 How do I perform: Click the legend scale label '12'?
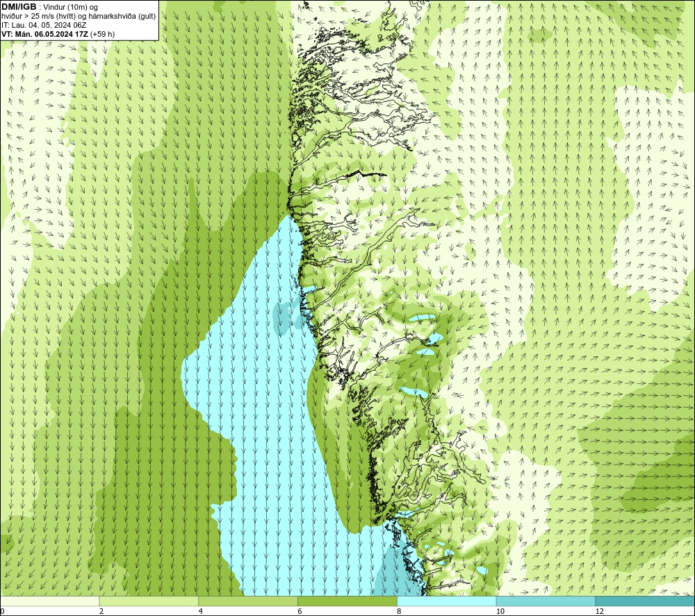point(600,611)
